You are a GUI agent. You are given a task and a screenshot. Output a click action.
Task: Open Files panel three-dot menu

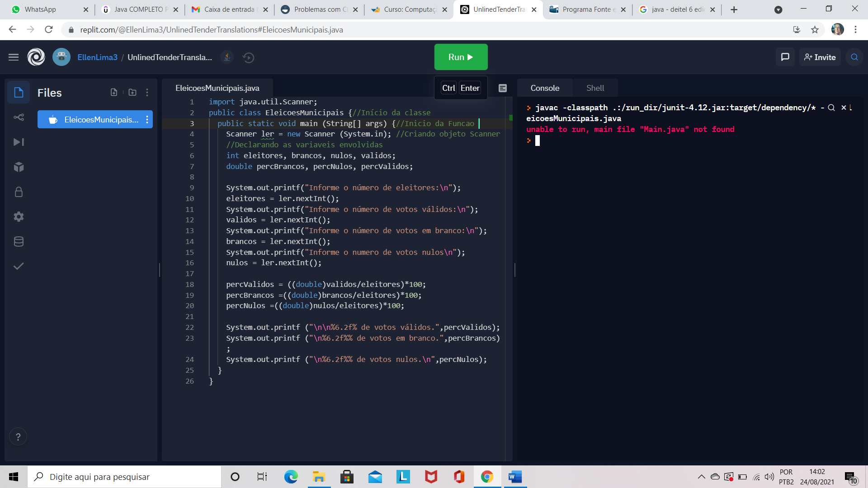(147, 92)
